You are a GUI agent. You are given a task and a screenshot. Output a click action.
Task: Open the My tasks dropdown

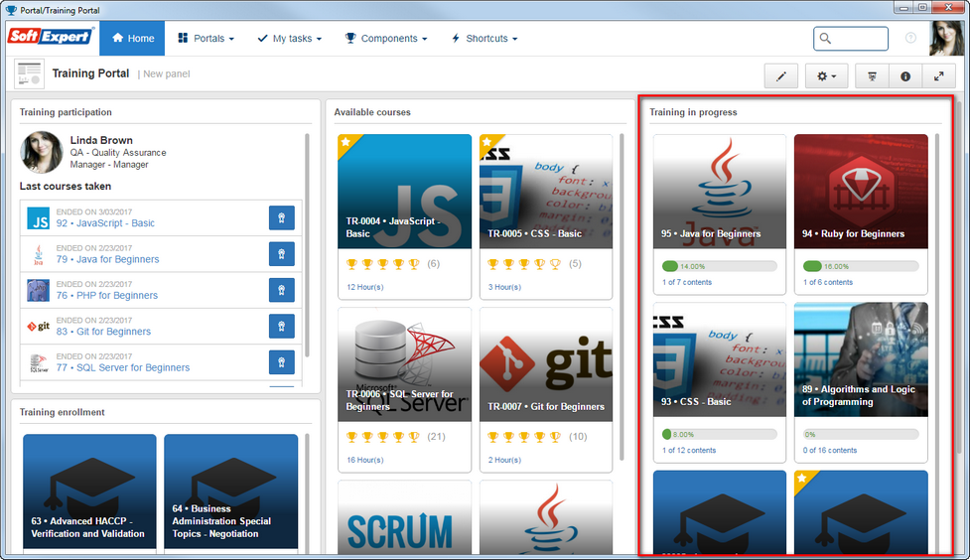coord(290,39)
